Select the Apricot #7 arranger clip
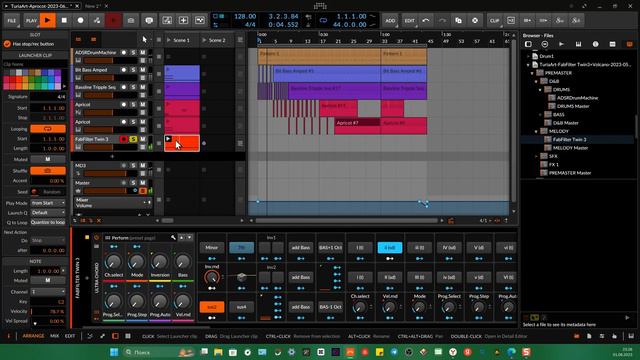640x360 pixels. pos(358,126)
